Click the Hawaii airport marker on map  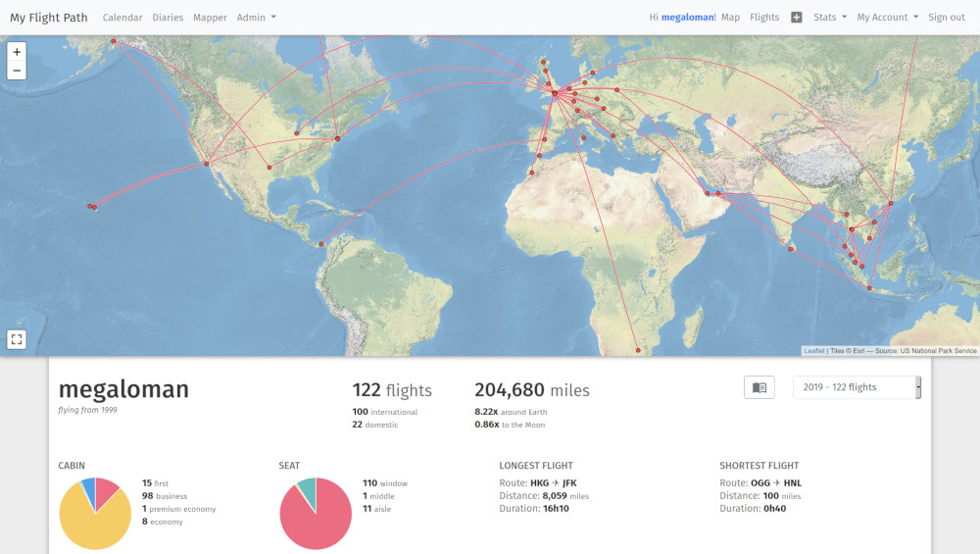[94, 207]
